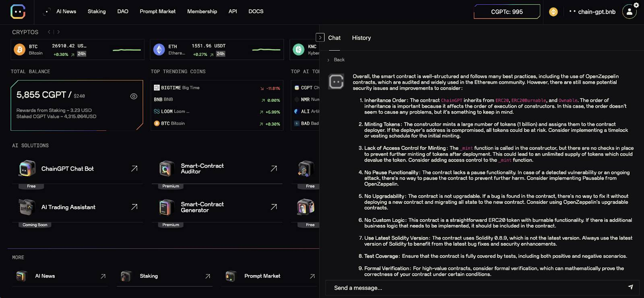The height and width of the screenshot is (298, 644).
Task: Click the AI Trading Assistant icon
Action: 27,207
